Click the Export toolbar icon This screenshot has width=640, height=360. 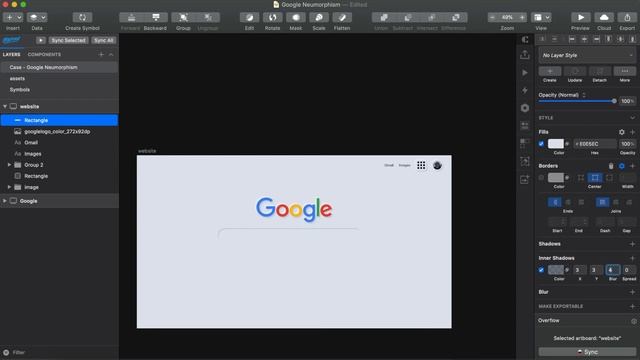coord(627,17)
